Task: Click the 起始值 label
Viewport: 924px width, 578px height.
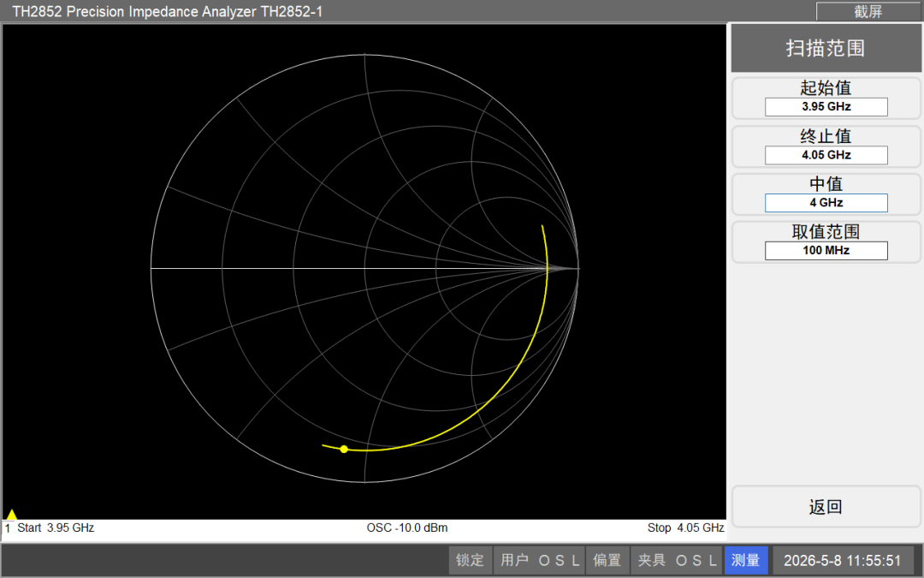Action: [x=826, y=88]
